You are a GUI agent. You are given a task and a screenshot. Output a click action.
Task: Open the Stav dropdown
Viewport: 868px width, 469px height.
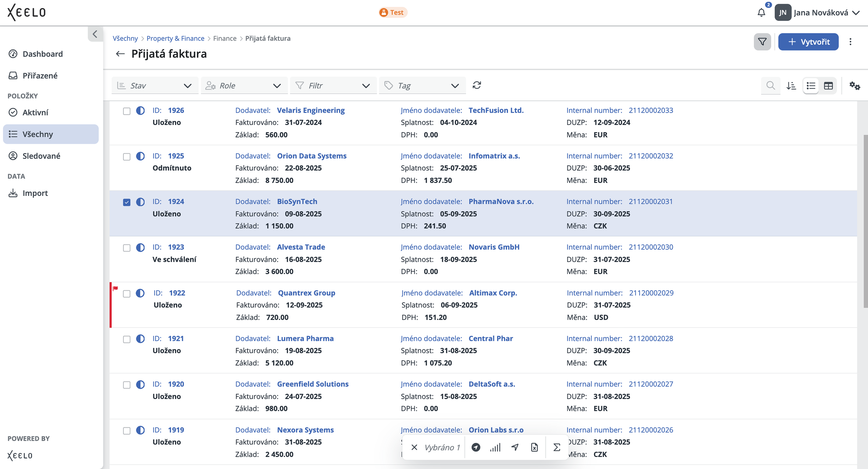point(155,86)
